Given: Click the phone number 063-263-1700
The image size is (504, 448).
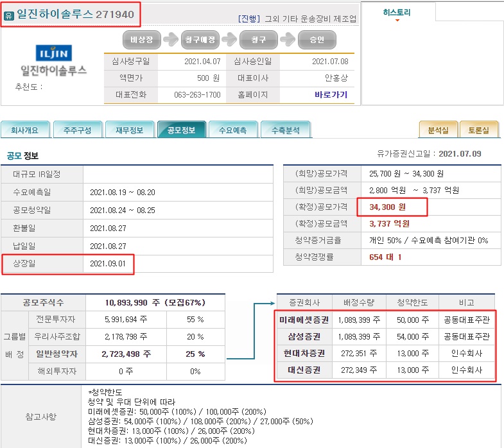Looking at the screenshot, I should click(x=197, y=95).
